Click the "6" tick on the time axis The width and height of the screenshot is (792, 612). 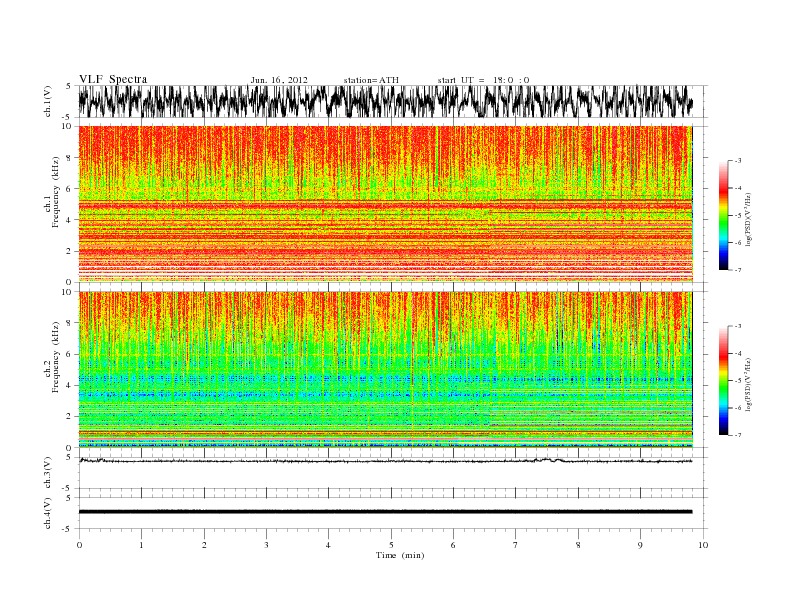tap(453, 545)
